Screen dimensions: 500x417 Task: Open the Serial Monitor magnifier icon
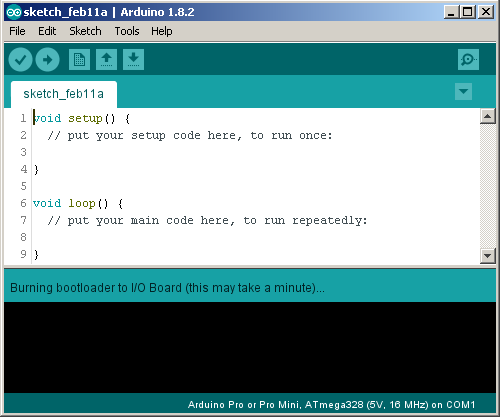tap(468, 60)
